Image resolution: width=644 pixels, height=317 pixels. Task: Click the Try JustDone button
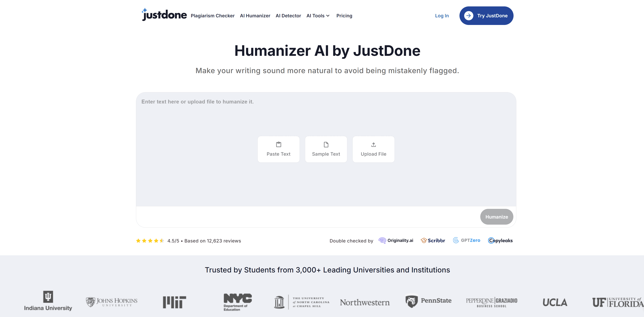[x=486, y=16]
